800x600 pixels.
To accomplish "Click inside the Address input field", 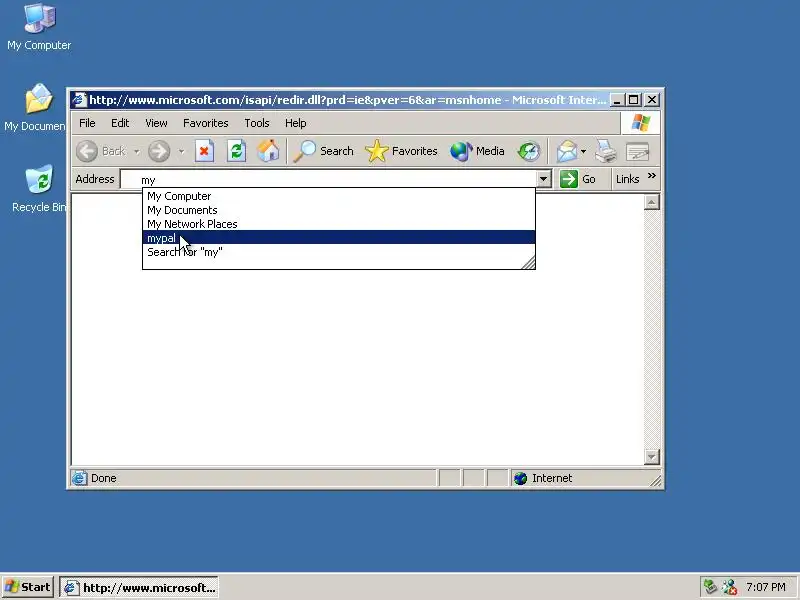I will click(329, 179).
